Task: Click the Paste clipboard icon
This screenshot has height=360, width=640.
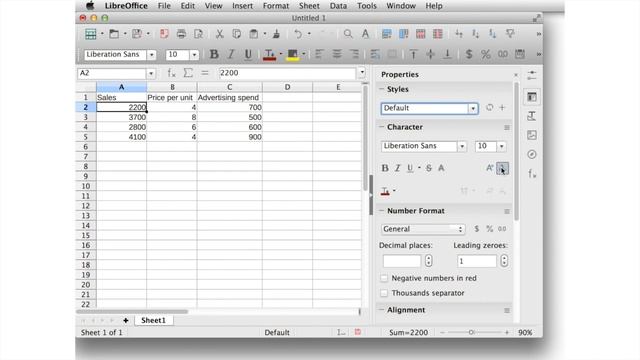Action: coord(253,34)
